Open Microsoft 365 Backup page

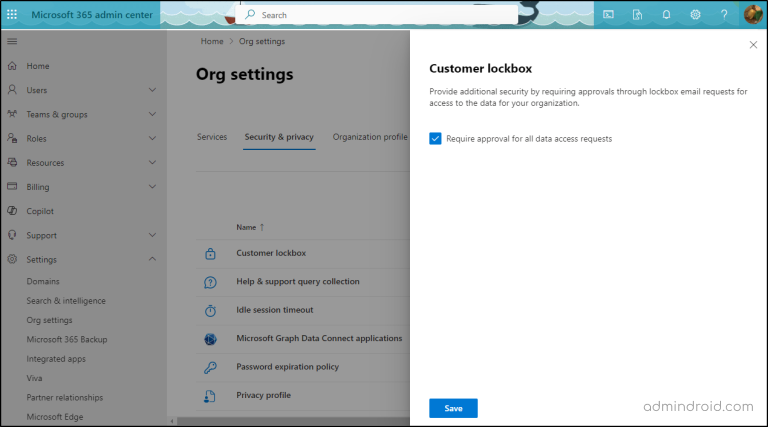(67, 339)
